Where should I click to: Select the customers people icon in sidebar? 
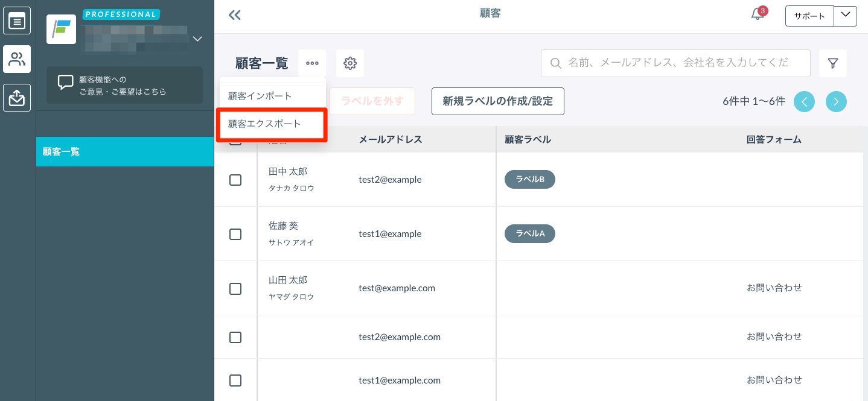coord(17,59)
